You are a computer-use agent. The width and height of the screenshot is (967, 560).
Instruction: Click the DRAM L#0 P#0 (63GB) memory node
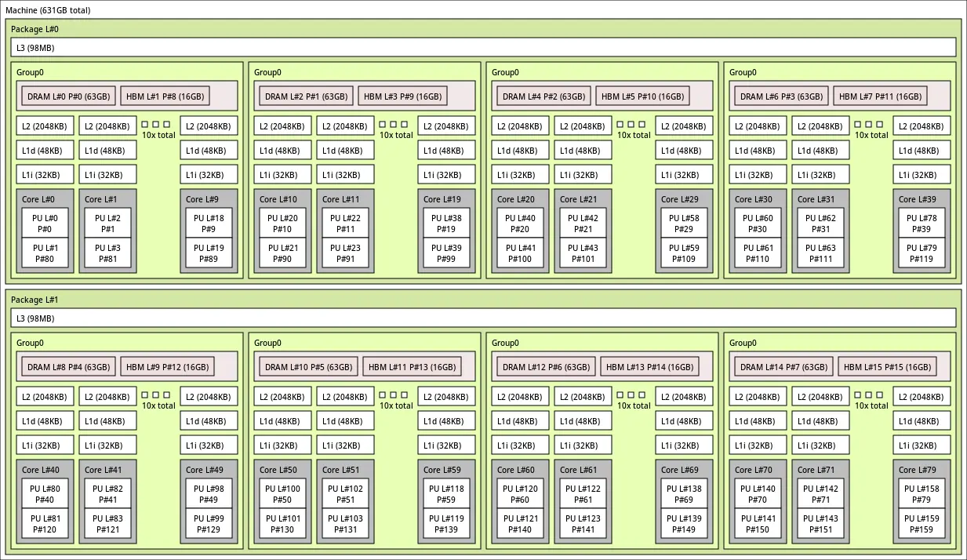point(69,96)
